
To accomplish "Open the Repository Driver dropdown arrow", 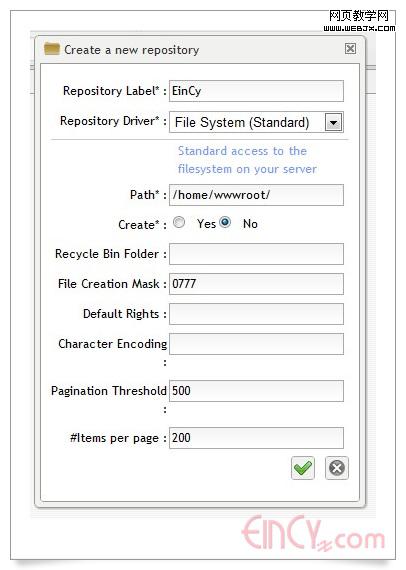I will tap(333, 123).
